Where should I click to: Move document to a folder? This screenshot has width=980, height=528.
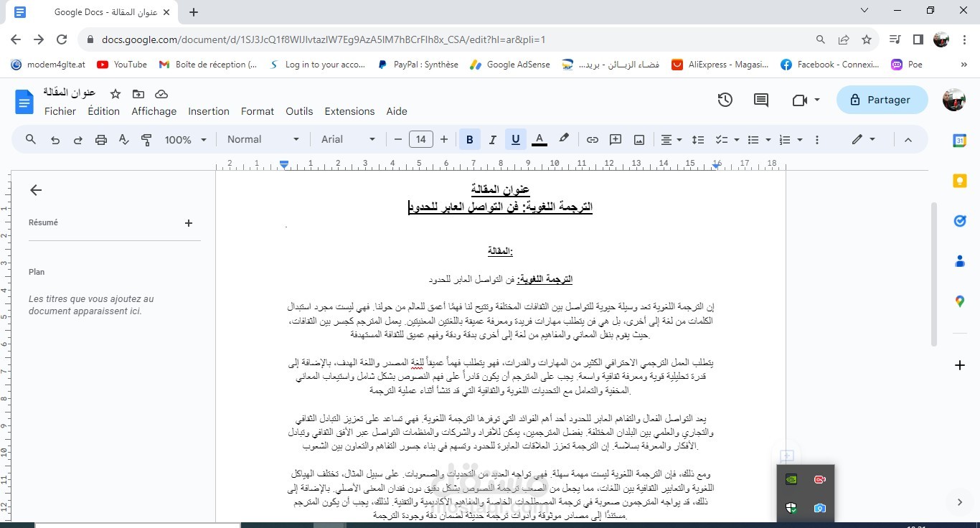pos(138,93)
